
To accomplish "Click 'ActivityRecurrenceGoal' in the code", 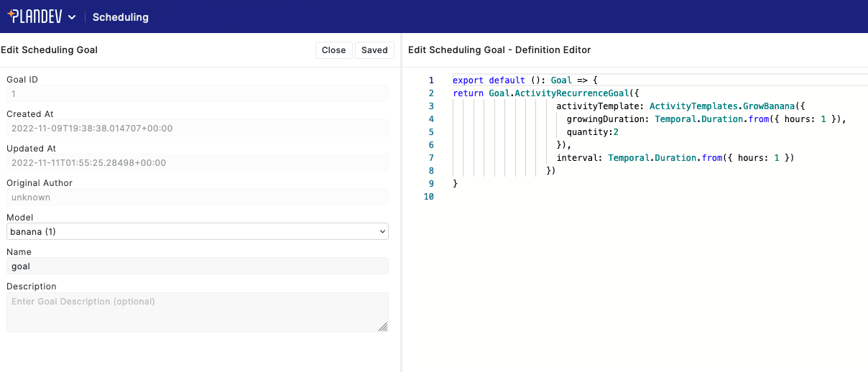I will (571, 93).
